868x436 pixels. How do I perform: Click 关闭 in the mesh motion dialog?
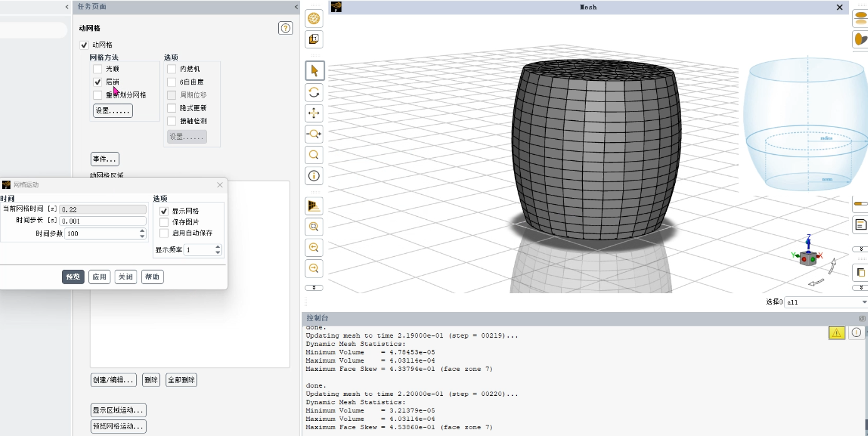tap(126, 277)
